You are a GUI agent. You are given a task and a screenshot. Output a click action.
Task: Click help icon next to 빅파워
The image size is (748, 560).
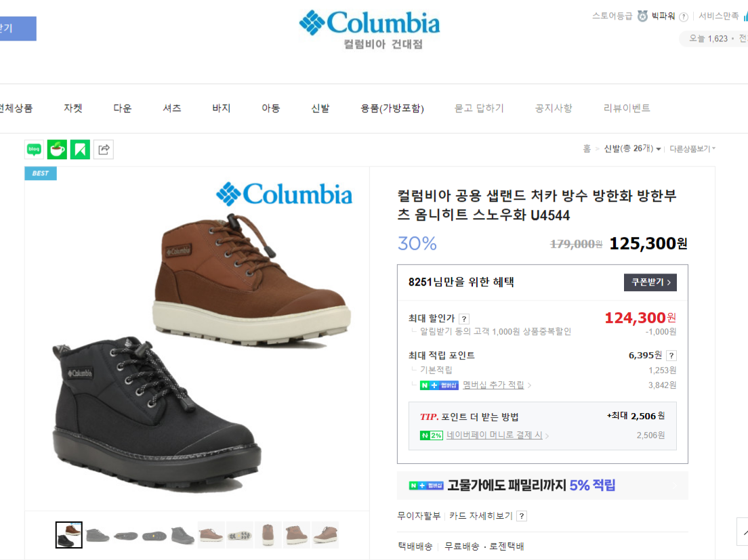pos(683,17)
